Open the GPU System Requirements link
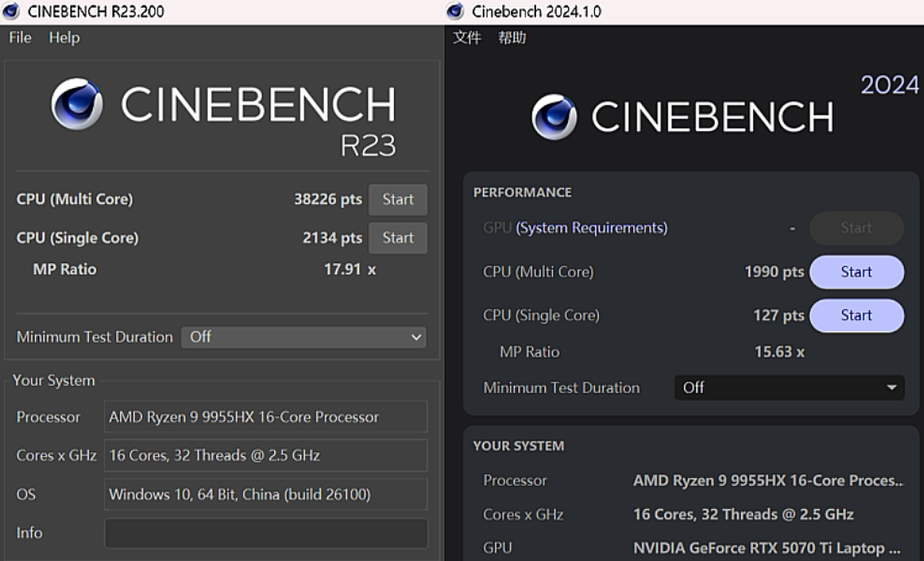 (592, 228)
